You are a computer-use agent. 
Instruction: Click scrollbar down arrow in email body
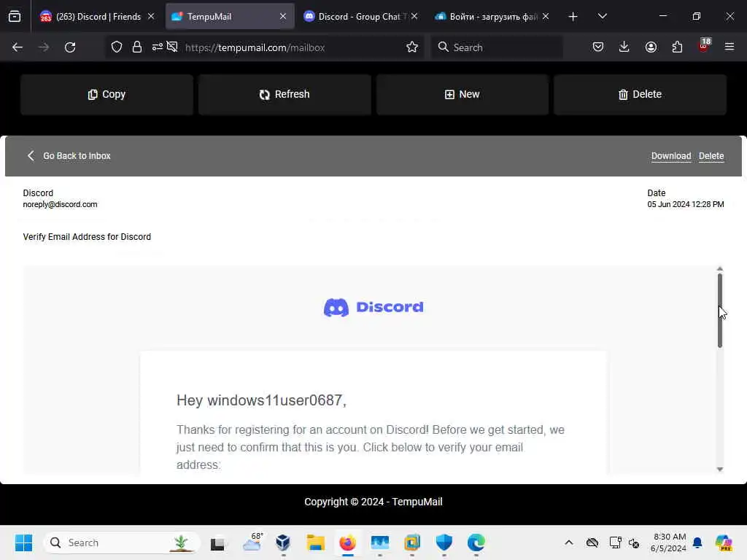[x=719, y=469]
